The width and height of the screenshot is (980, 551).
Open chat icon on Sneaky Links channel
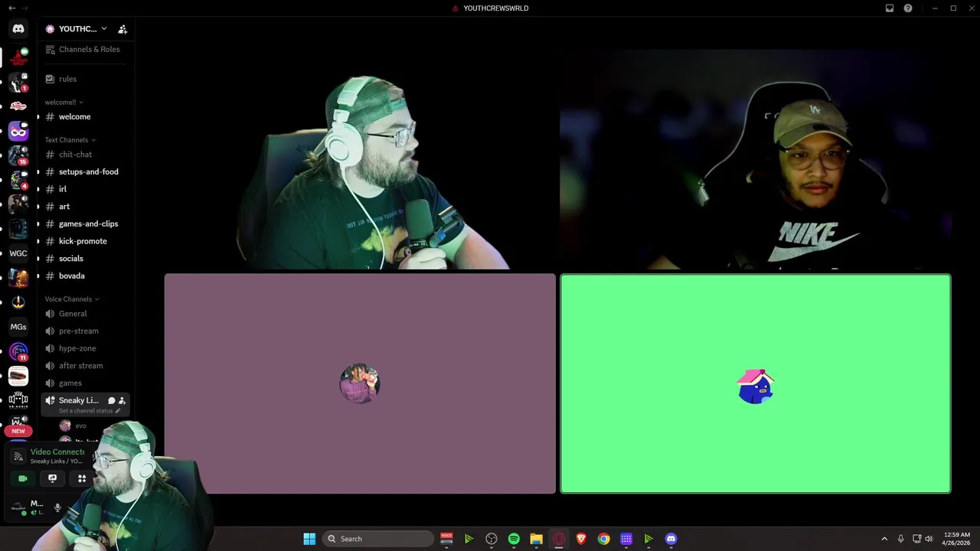111,400
